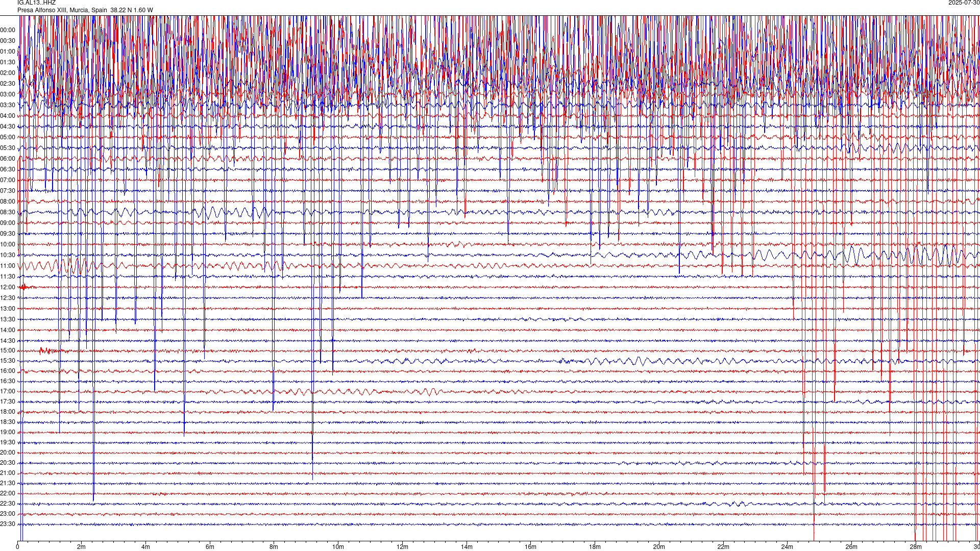Click the 00:00 row time label
This screenshot has height=551, width=980.
[8, 30]
